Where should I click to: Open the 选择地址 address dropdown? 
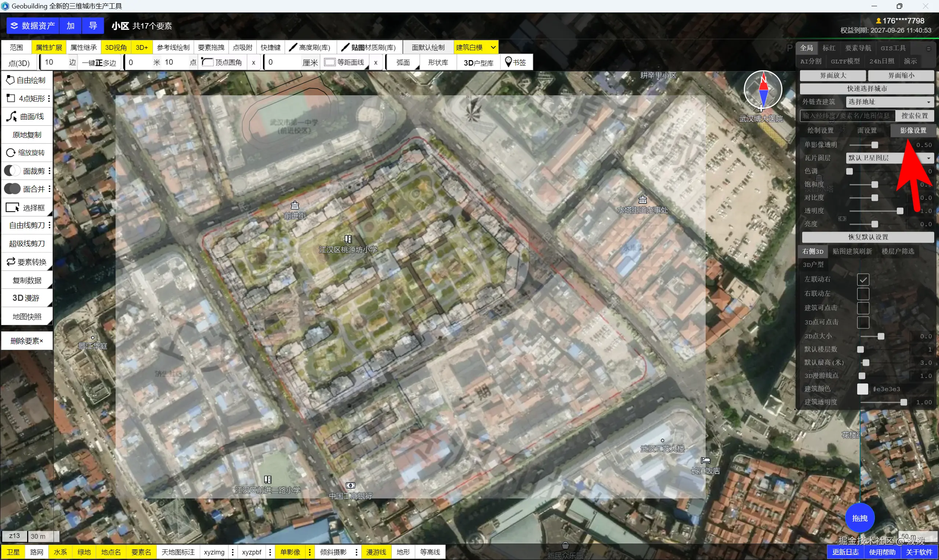(x=889, y=102)
